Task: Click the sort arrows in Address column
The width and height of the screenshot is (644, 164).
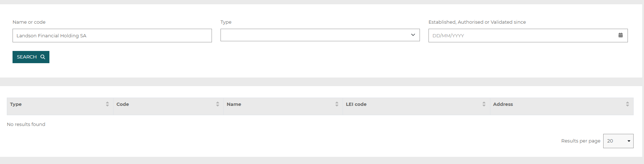Action: 627,104
